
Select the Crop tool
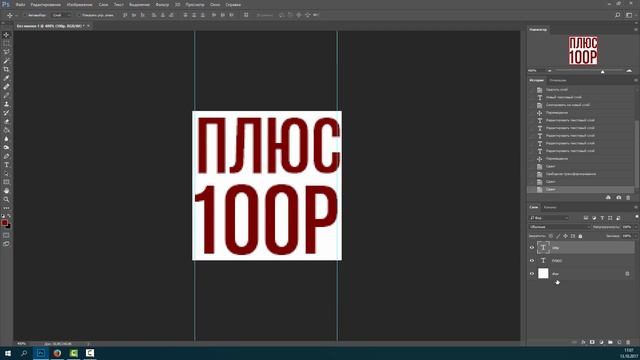coord(6,69)
